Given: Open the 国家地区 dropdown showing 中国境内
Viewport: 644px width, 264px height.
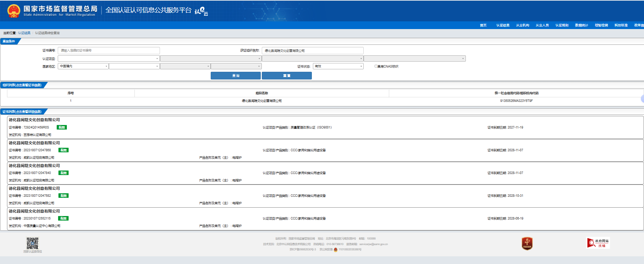Looking at the screenshot, I should pos(83,66).
